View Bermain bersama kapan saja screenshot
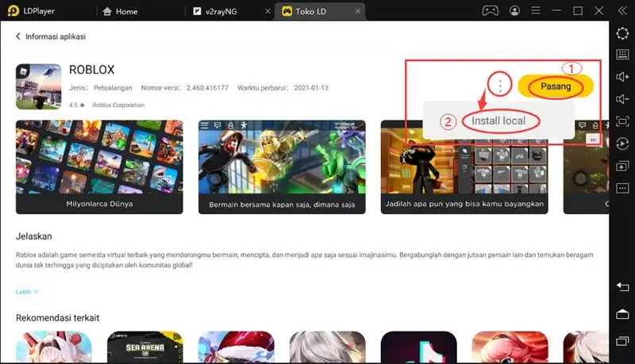 282,167
